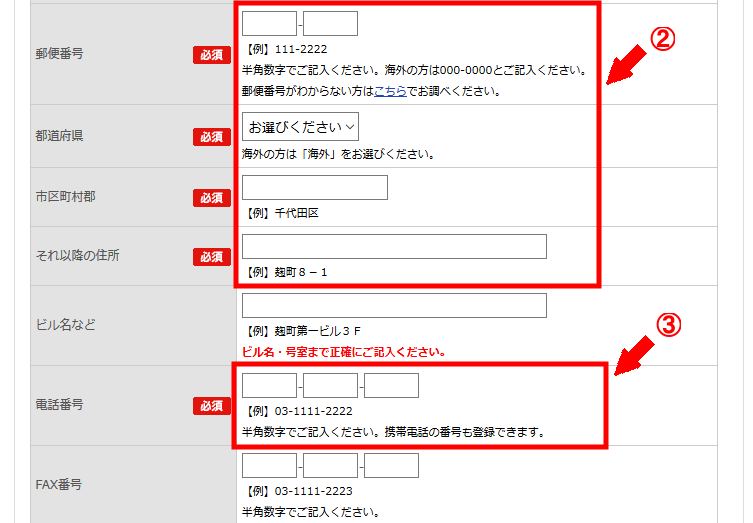Click the middle 電話番号 field
Image resolution: width=753 pixels, height=523 pixels.
(330, 386)
